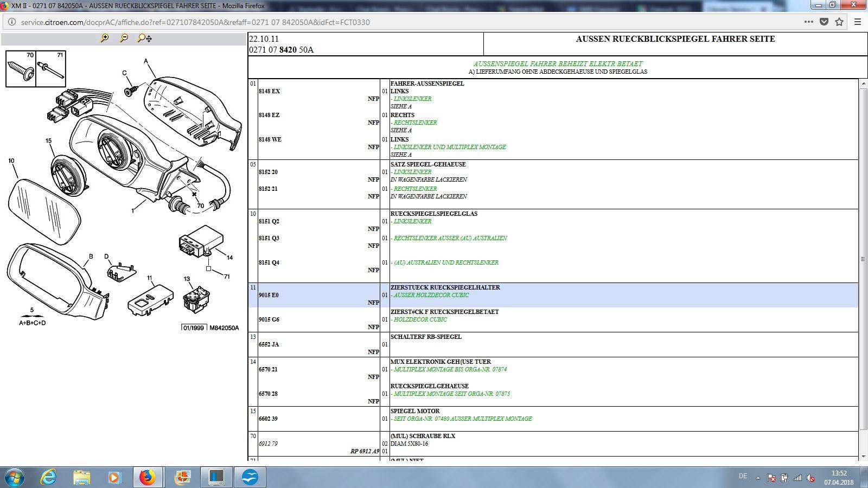Click ZIERSTUECK RUECKSPIEGELHALTER row text

click(445, 287)
